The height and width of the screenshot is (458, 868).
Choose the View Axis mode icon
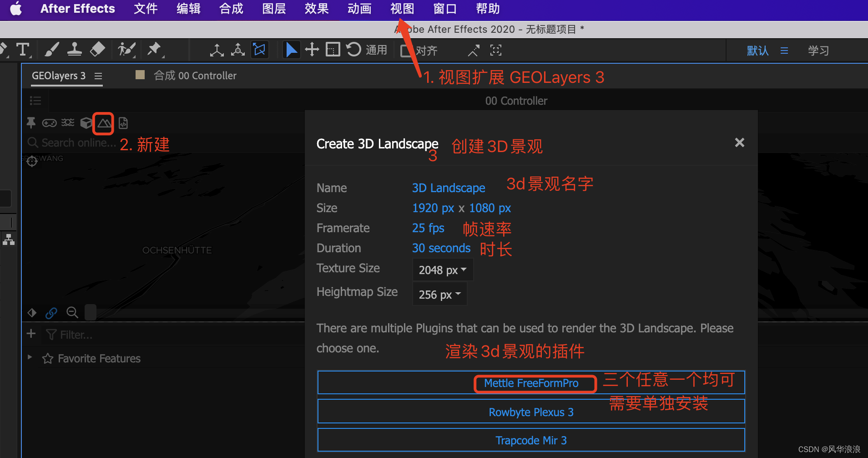pyautogui.click(x=260, y=49)
